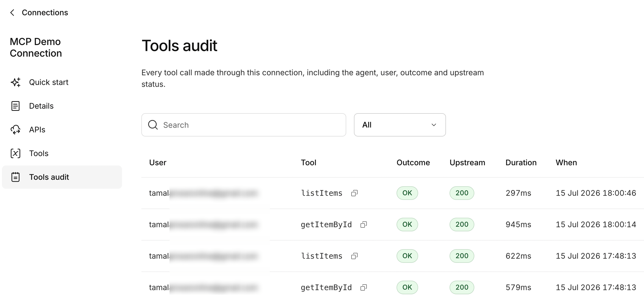Copy listItems from the 297ms row's neighbor at 622ms
This screenshot has height=301, width=644.
click(x=354, y=256)
